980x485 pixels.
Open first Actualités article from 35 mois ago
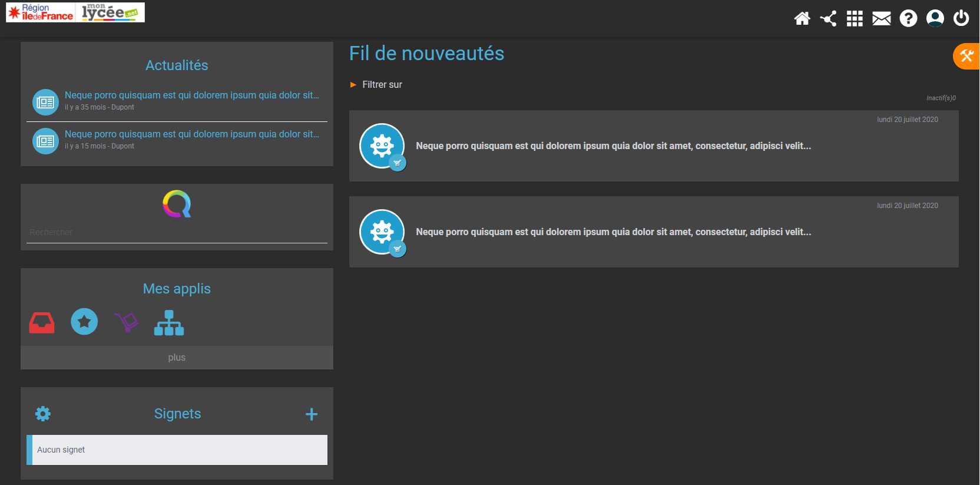(192, 95)
